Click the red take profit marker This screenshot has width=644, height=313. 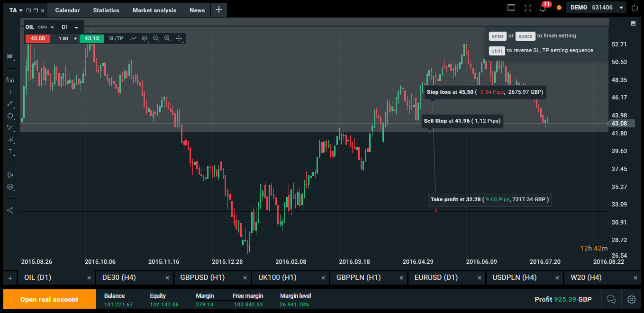pos(435,211)
